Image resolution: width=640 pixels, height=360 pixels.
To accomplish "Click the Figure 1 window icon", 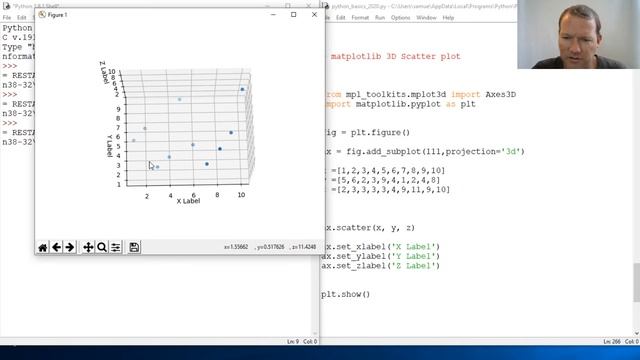I will click(x=42, y=15).
